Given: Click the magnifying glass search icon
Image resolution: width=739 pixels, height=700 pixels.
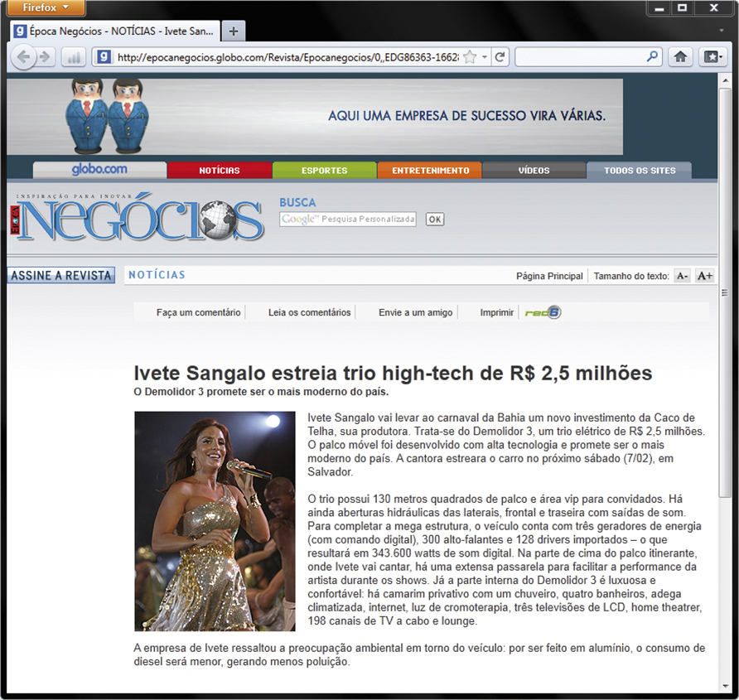Looking at the screenshot, I should [652, 56].
